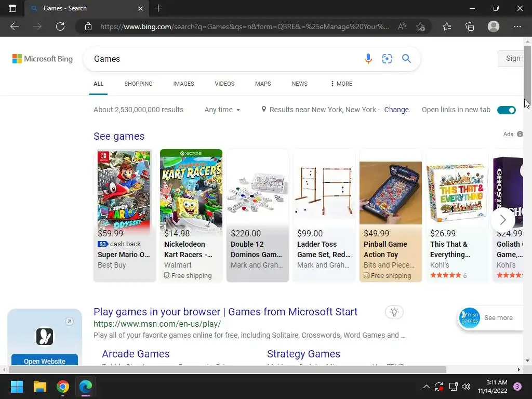Click the horizontal scrollbar at page bottom
Image resolution: width=532 pixels, height=399 pixels.
(x=227, y=369)
